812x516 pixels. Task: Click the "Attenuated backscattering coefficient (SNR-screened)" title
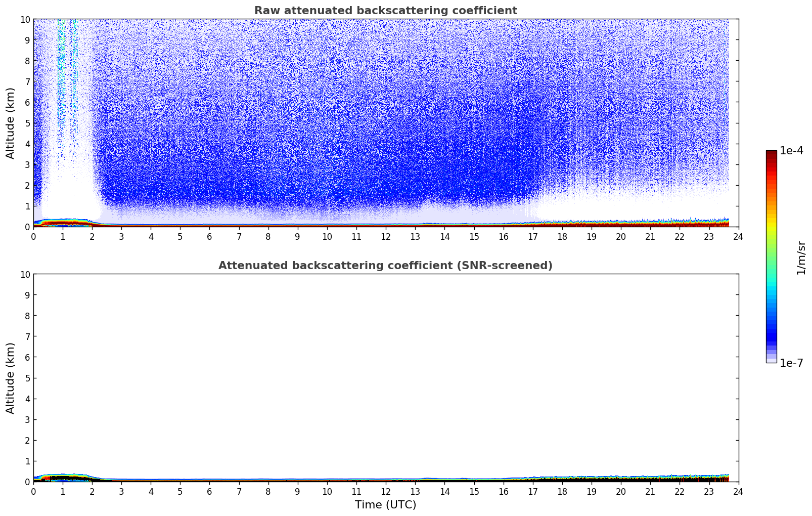pos(386,266)
